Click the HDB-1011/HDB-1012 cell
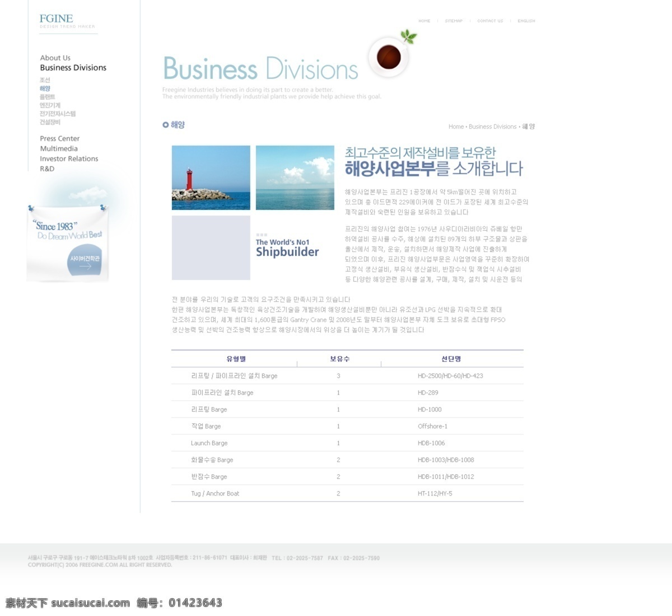This screenshot has width=672, height=616. (446, 477)
